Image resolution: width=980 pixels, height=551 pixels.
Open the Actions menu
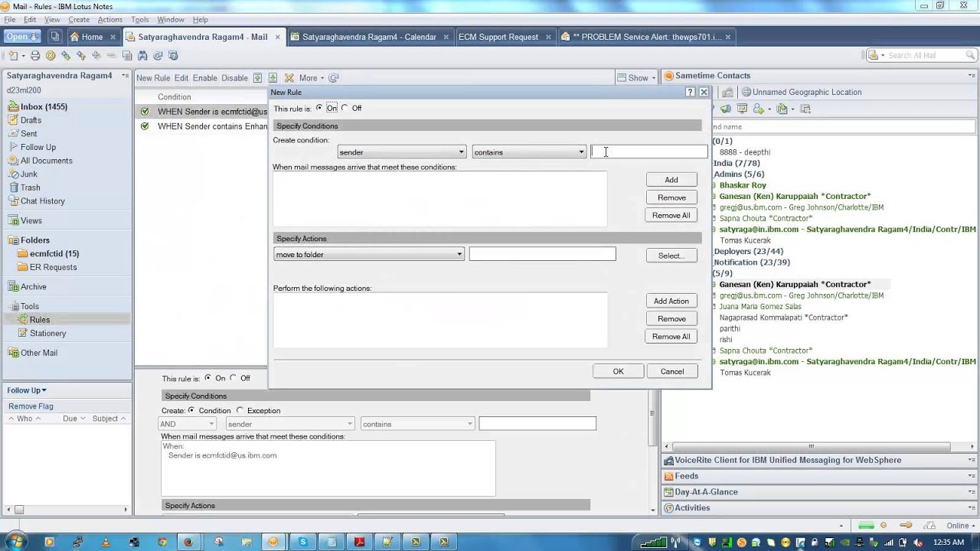109,19
